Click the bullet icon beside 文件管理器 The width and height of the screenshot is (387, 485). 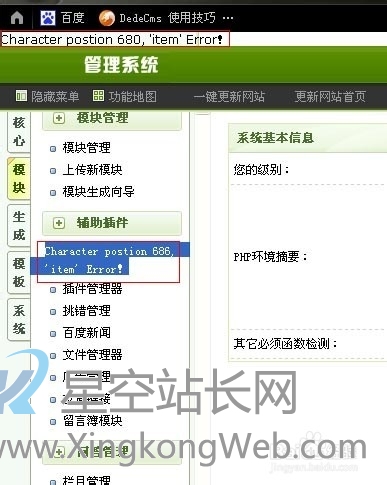53,356
